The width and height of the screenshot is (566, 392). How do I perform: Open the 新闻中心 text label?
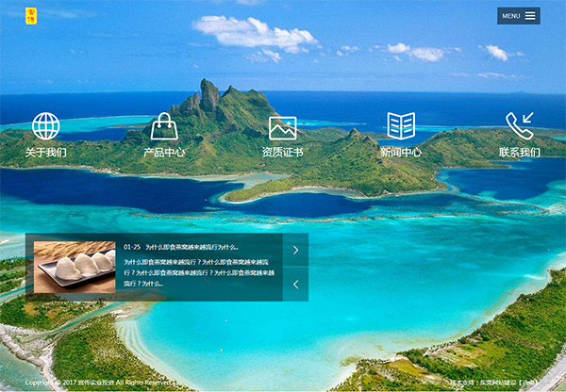click(x=401, y=153)
